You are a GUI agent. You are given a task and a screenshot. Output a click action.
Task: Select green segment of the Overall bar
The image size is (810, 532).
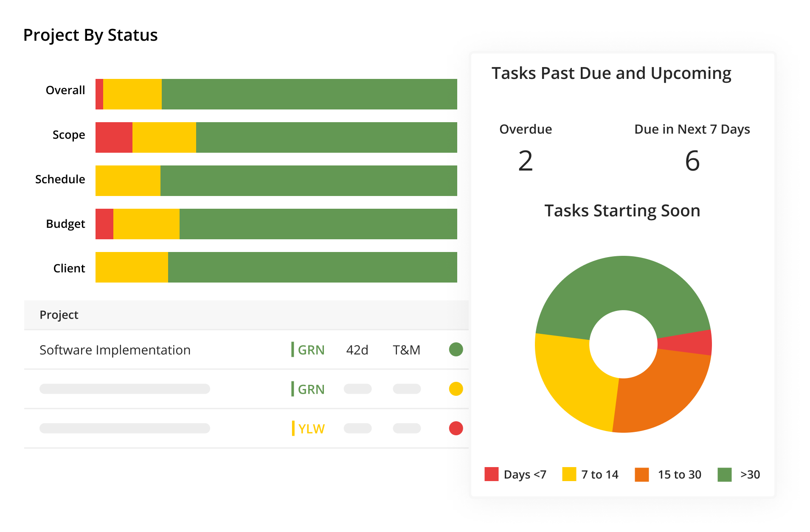click(309, 94)
